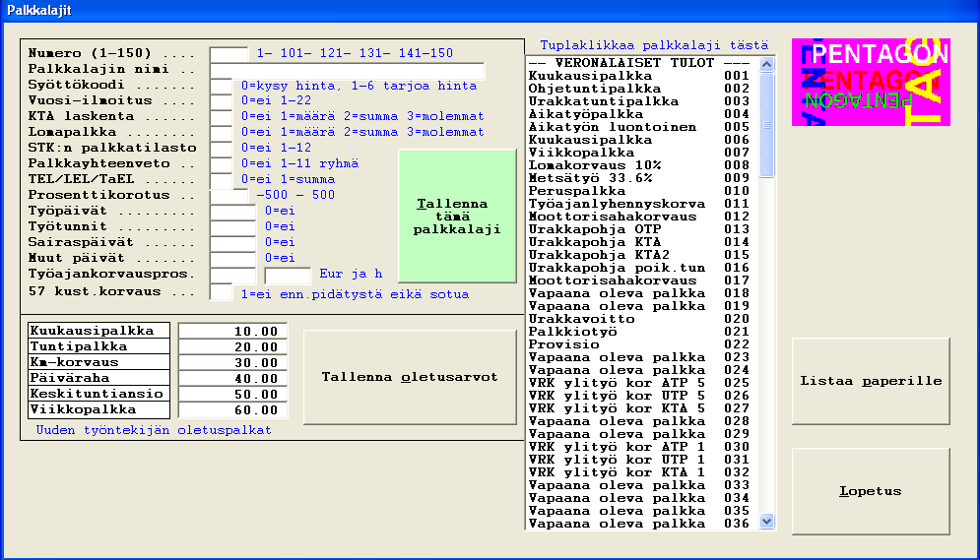Click the Pentagon logo image

click(870, 83)
